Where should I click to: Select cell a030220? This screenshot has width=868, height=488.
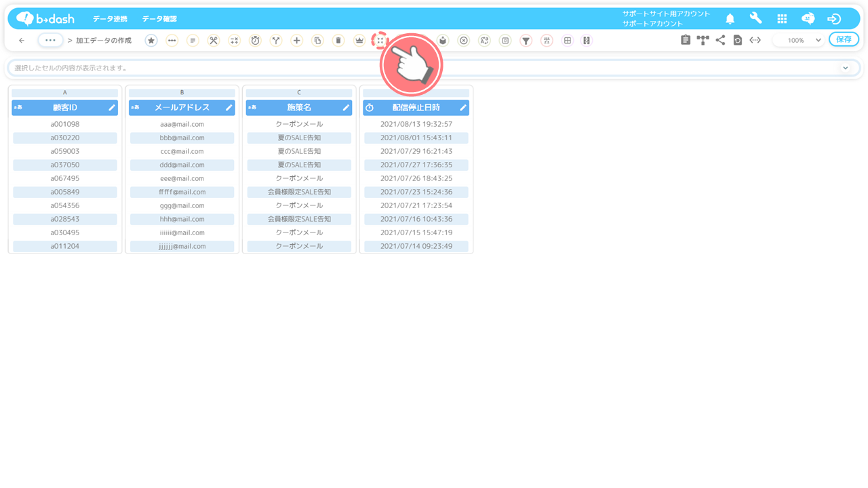(65, 138)
